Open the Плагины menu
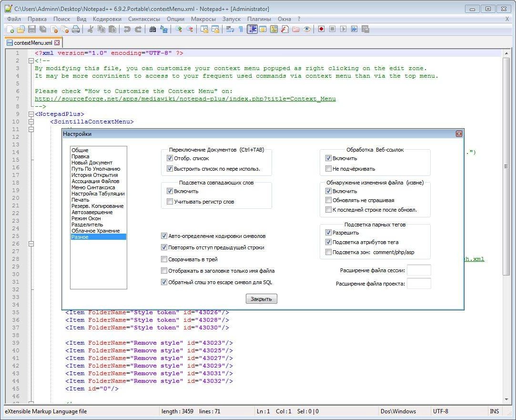Viewport: 516px width, 420px height. click(259, 19)
